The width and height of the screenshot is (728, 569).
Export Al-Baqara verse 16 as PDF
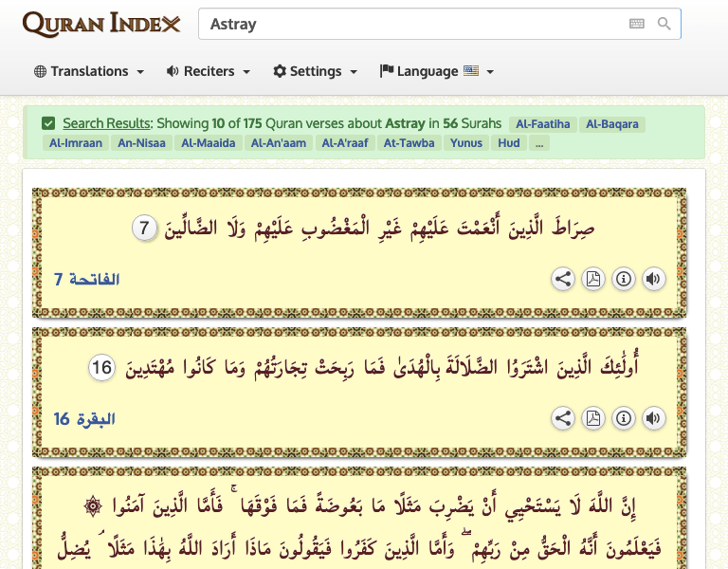coord(593,418)
